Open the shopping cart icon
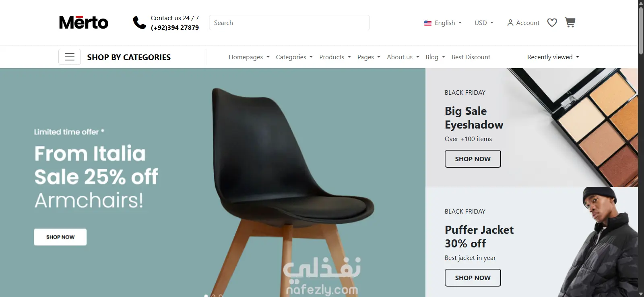 tap(570, 23)
